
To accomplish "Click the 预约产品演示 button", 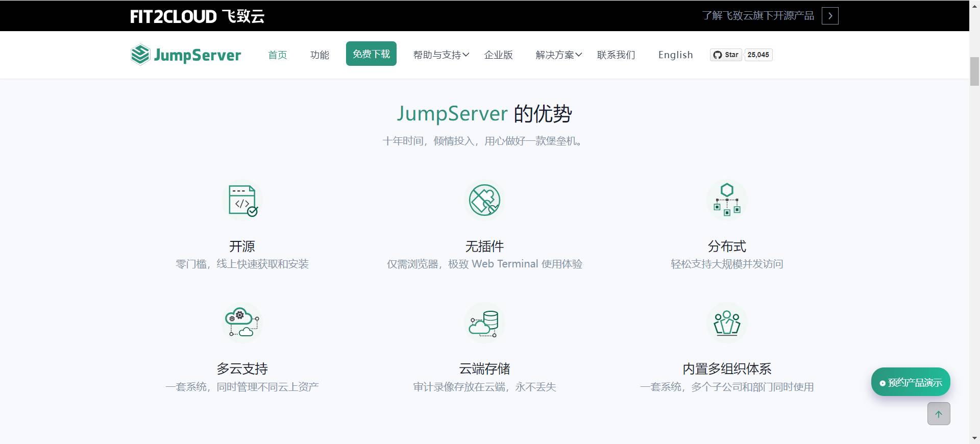I will (x=911, y=382).
